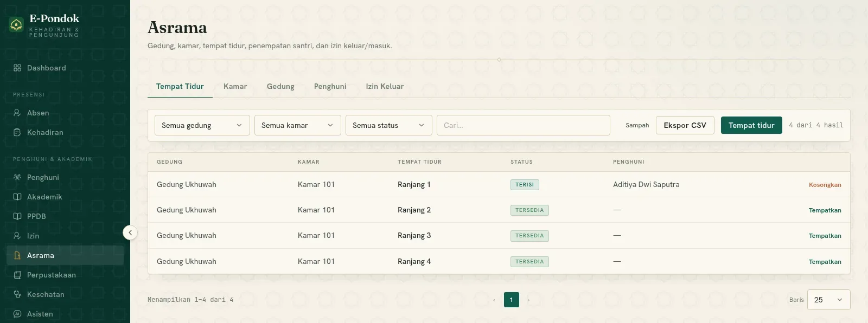Image resolution: width=868 pixels, height=323 pixels.
Task: Click the PPDB book icon
Action: click(17, 216)
